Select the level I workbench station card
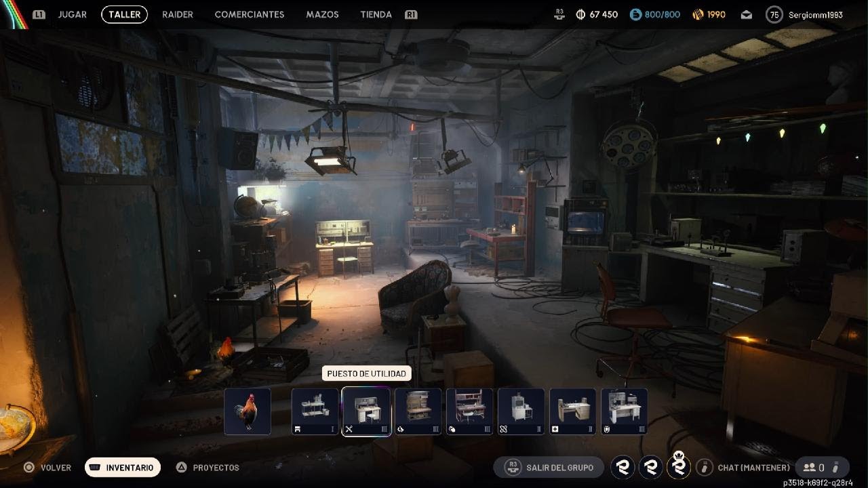 [x=315, y=411]
